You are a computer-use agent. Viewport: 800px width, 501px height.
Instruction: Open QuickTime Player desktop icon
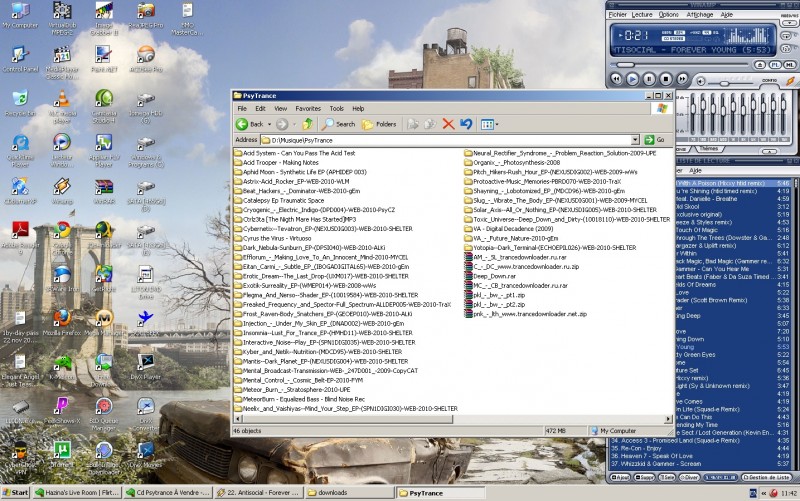pos(20,151)
